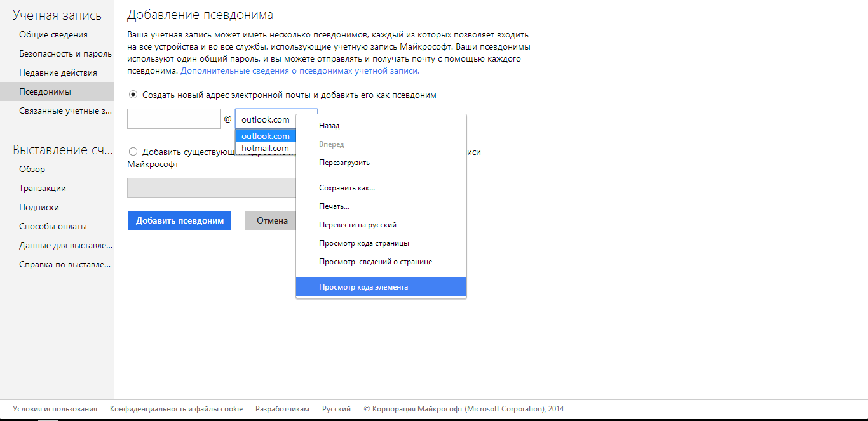This screenshot has width=868, height=421.
Task: Go to Недавние действия in the sidebar
Action: pos(57,72)
